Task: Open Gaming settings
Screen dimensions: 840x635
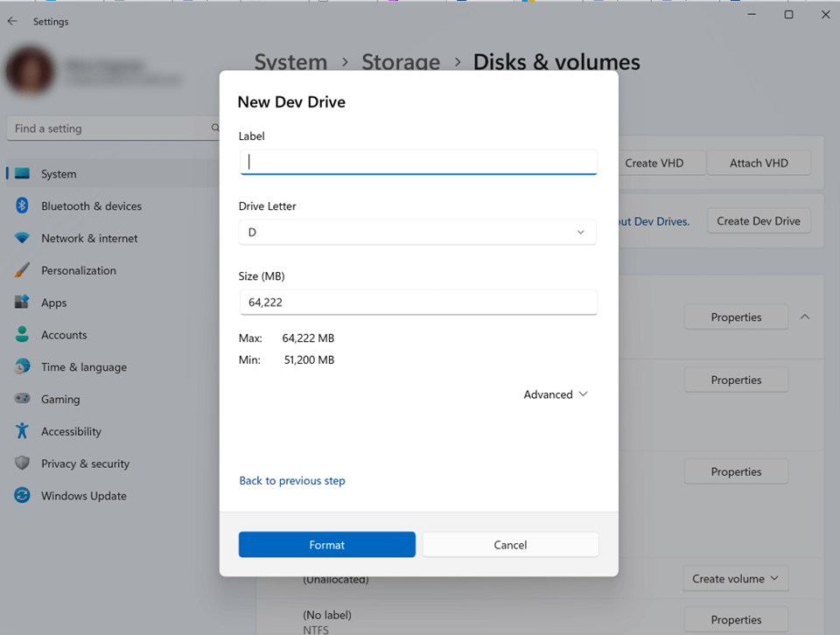Action: 61,399
